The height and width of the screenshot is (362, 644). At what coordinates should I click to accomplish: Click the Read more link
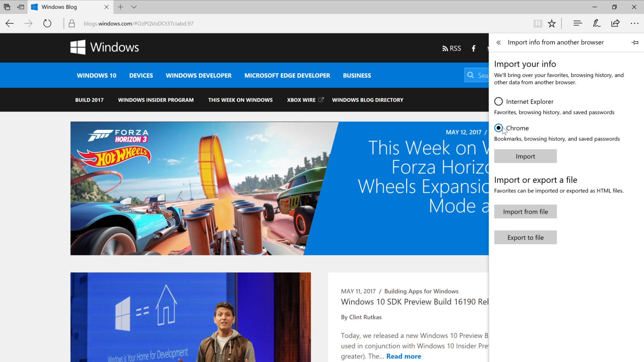click(x=404, y=356)
